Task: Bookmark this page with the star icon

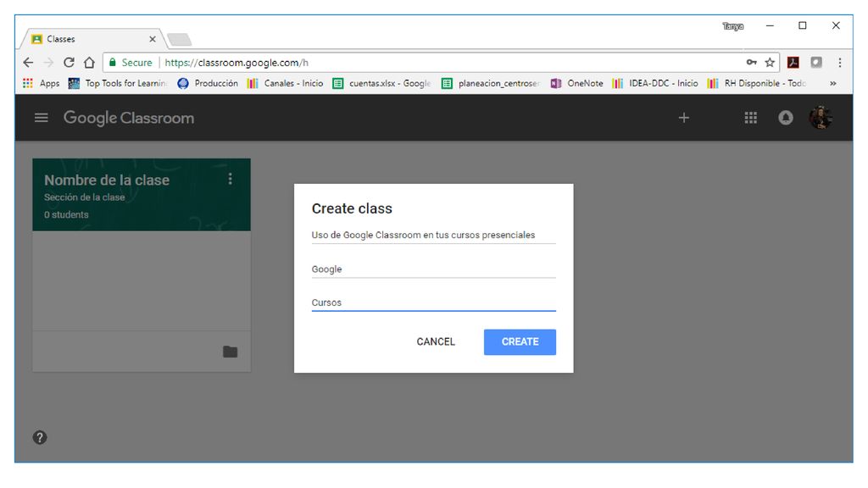Action: [x=770, y=63]
